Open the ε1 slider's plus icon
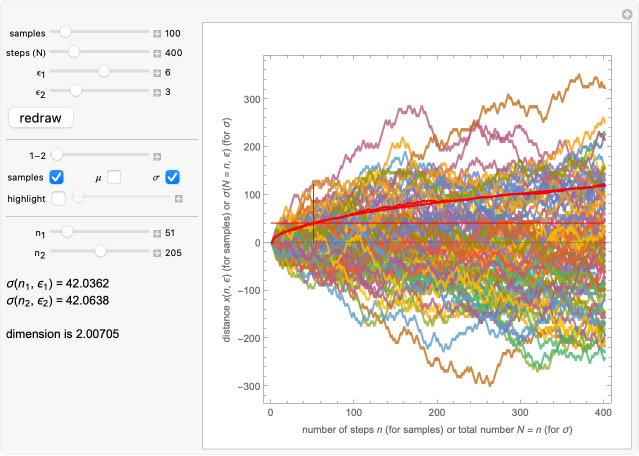Screen dimensions: 639x456 tap(157, 72)
